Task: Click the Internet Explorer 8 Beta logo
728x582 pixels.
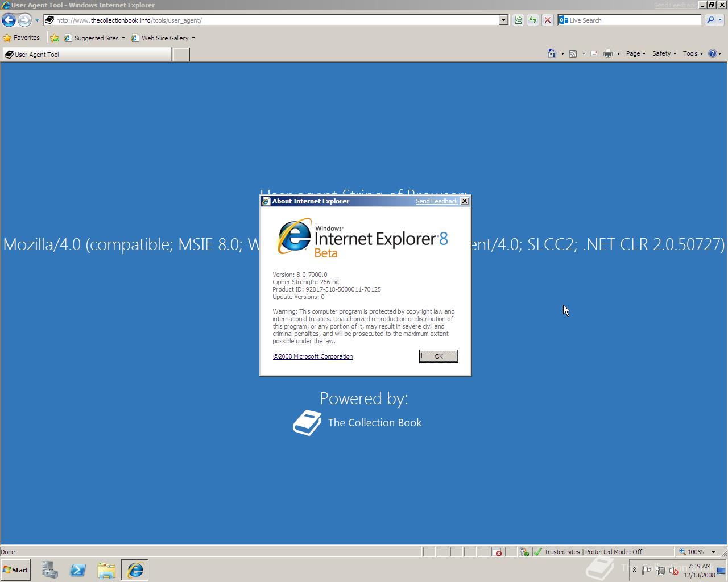Action: click(362, 238)
